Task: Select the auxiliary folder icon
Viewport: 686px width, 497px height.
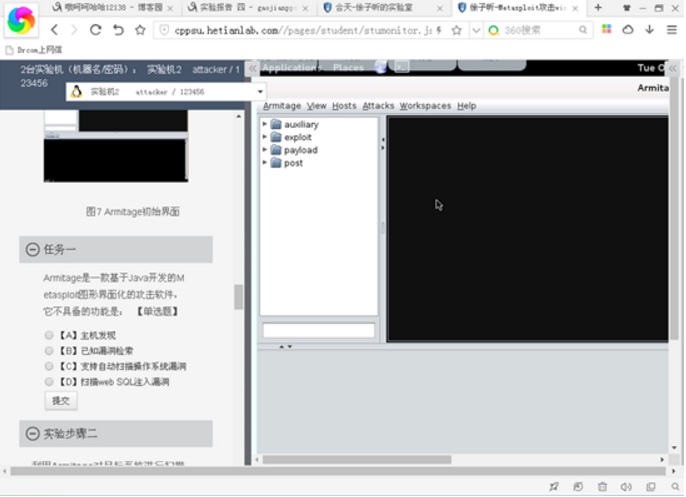Action: (276, 124)
